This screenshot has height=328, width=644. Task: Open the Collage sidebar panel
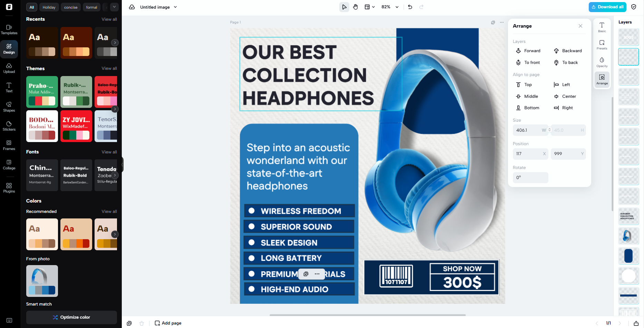(9, 165)
